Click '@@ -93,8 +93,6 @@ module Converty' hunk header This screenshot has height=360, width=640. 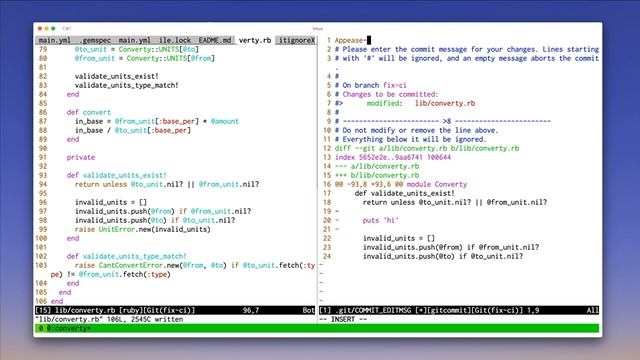pos(401,184)
